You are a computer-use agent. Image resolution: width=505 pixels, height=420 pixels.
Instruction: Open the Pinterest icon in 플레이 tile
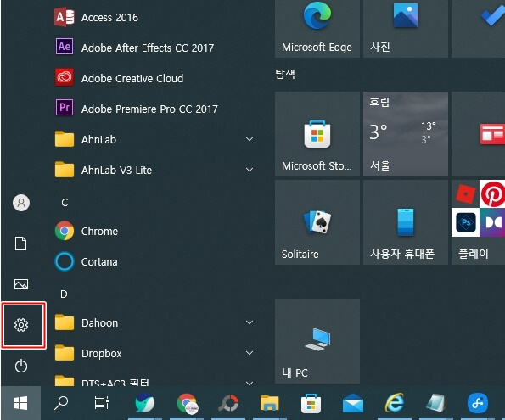point(492,194)
